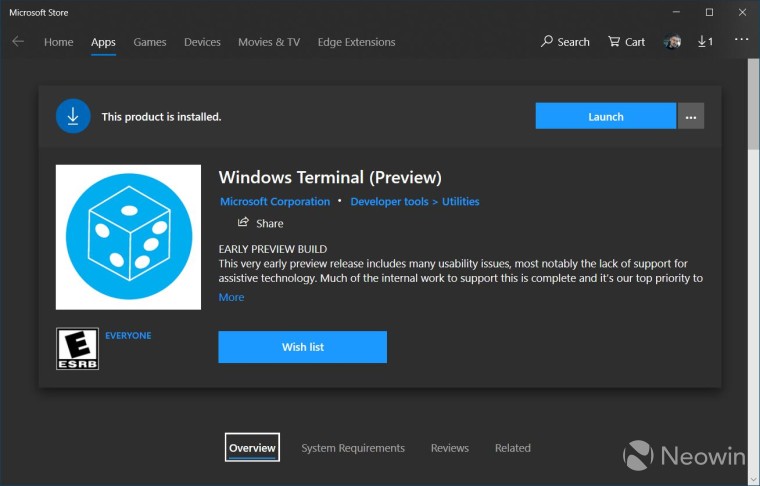Open the user profile avatar
This screenshot has height=486, width=760.
click(x=672, y=42)
